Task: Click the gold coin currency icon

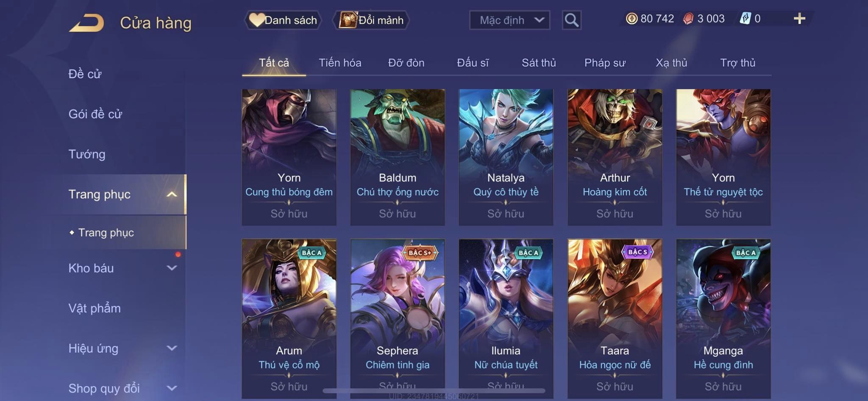Action: [x=632, y=19]
